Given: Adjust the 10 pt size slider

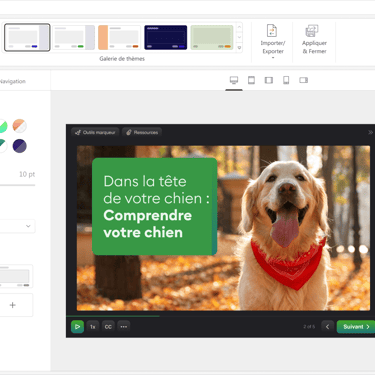Looking at the screenshot, I should [x=17, y=185].
